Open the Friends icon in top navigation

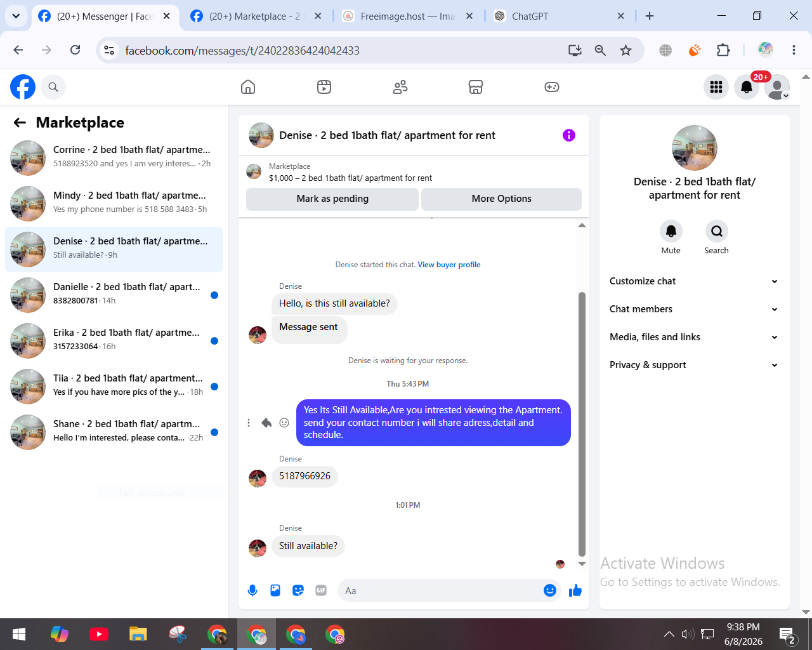(400, 87)
